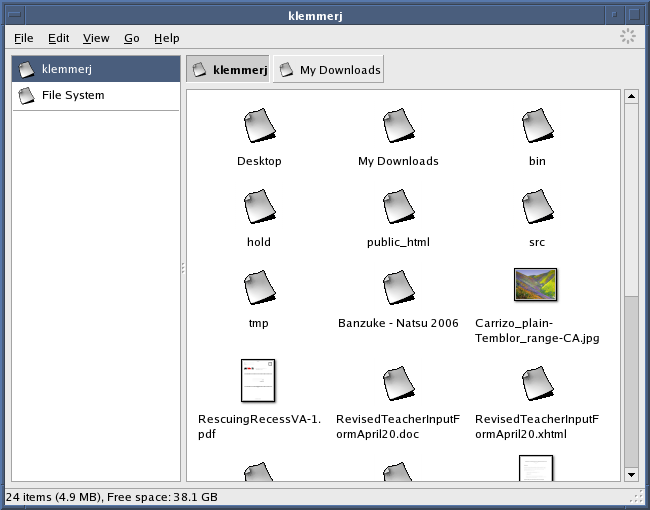Click the File System sidebar icon

pyautogui.click(x=26, y=95)
